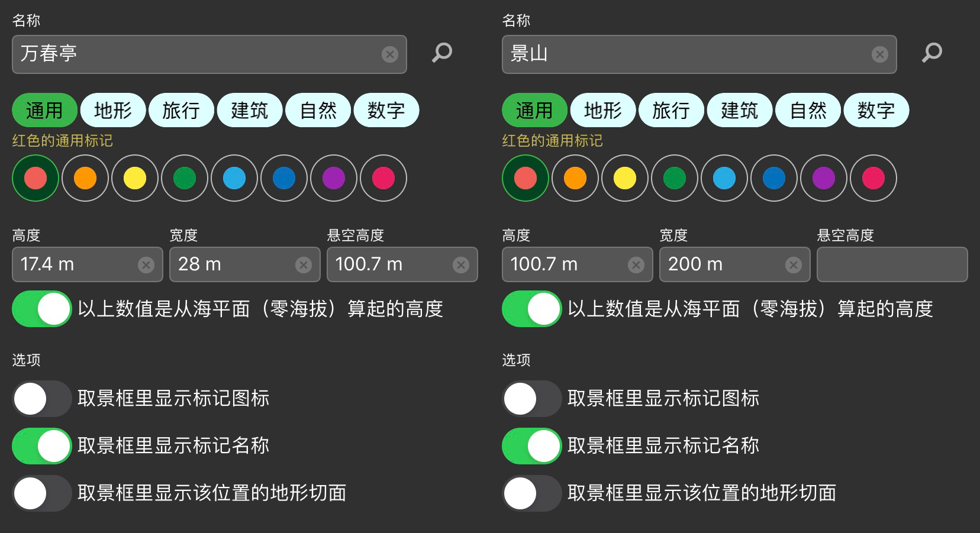This screenshot has height=533, width=980.
Task: Pick red marker color for 景山
Action: coord(526,178)
